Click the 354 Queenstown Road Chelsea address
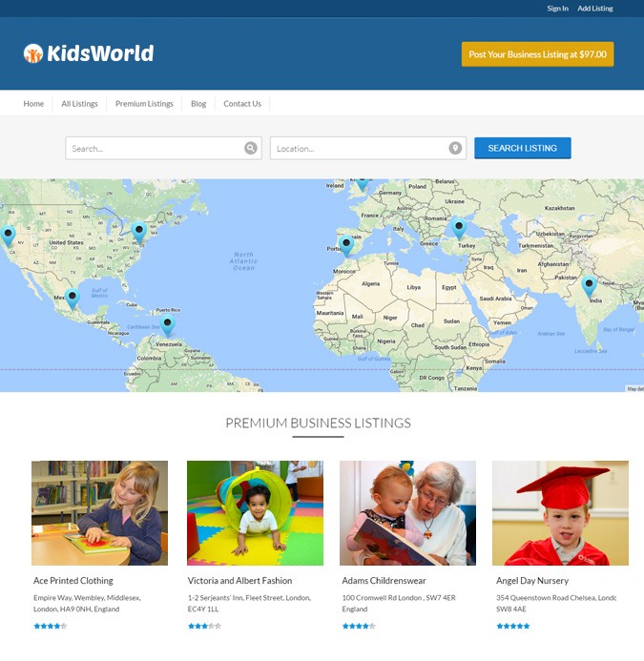The width and height of the screenshot is (644, 661). click(x=556, y=603)
